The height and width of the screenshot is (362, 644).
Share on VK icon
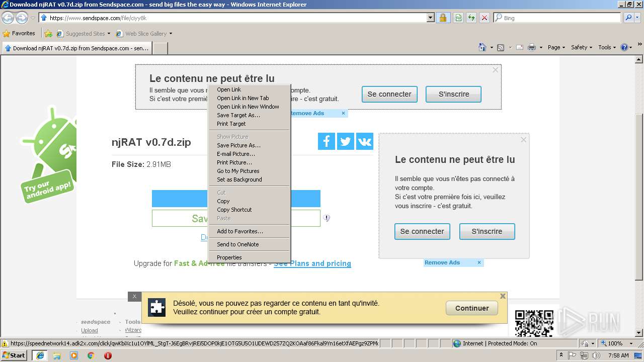click(x=365, y=141)
